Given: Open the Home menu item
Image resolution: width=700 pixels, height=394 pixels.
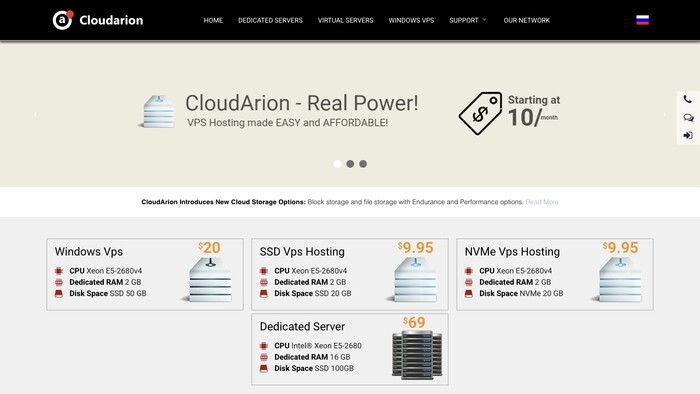Looking at the screenshot, I should (x=213, y=20).
